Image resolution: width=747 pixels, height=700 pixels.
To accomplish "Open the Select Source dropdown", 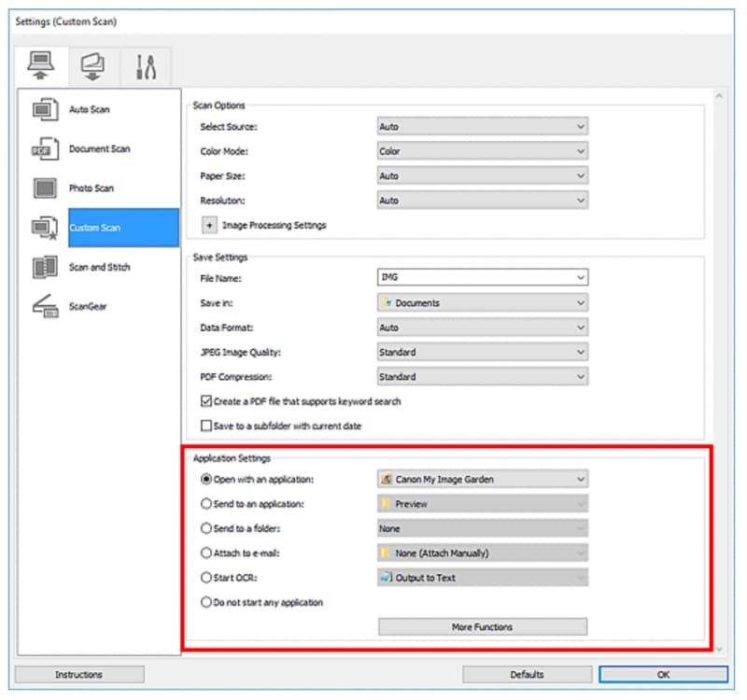I will click(x=483, y=127).
